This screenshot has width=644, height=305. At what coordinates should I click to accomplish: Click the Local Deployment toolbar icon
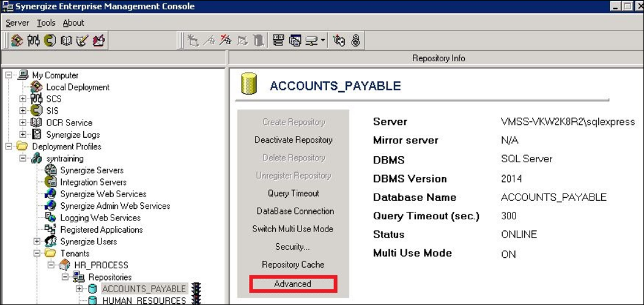(x=17, y=40)
